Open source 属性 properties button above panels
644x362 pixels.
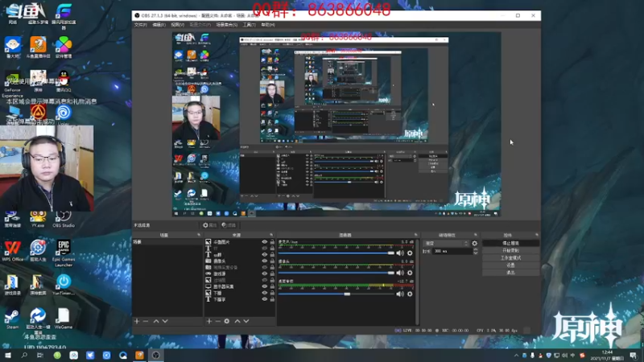coord(209,225)
